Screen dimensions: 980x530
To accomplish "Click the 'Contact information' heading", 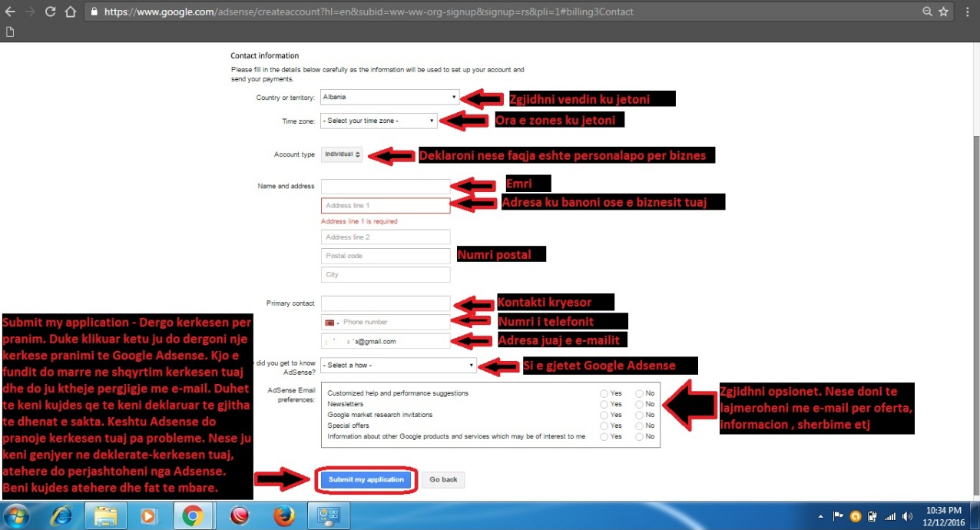I will 265,56.
